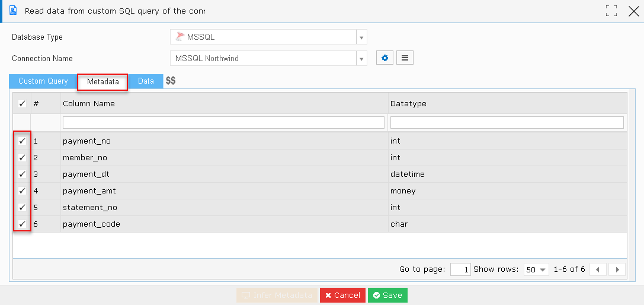
Task: Switch to the Custom Query tab
Action: tap(43, 81)
